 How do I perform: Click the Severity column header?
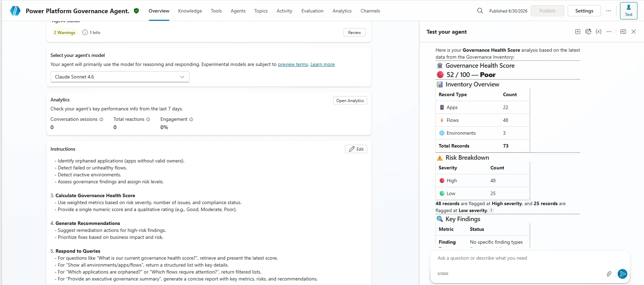448,168
